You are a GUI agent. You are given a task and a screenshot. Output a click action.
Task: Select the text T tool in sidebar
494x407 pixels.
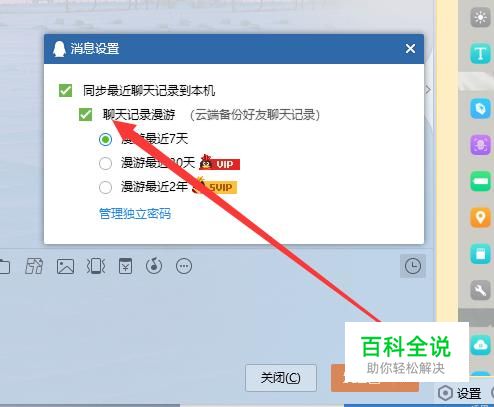coord(480,53)
